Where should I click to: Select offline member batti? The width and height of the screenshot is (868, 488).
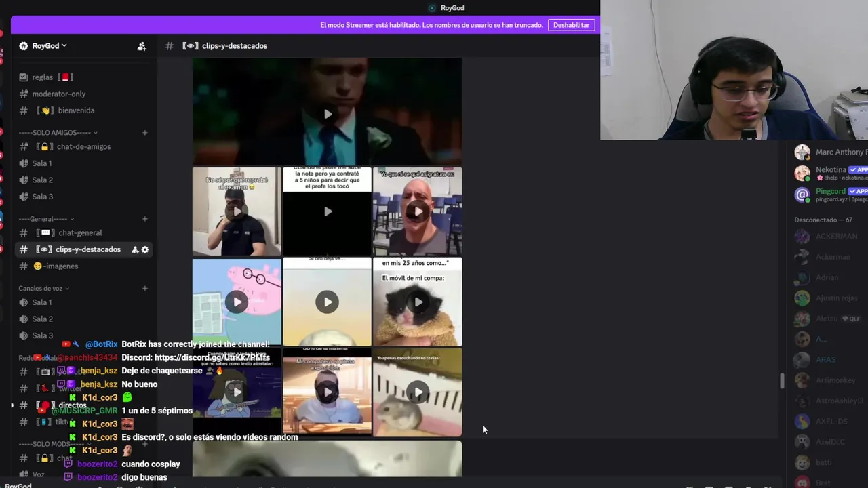pyautogui.click(x=831, y=463)
